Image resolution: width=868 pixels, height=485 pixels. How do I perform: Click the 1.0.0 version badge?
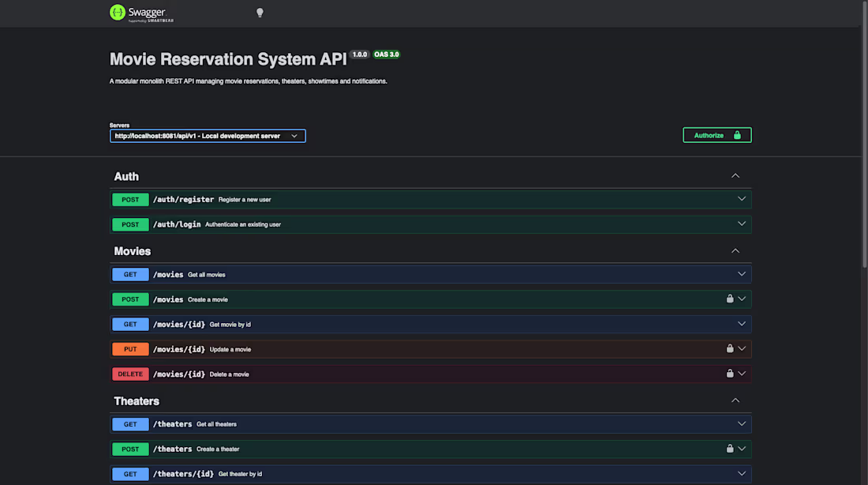tap(360, 55)
